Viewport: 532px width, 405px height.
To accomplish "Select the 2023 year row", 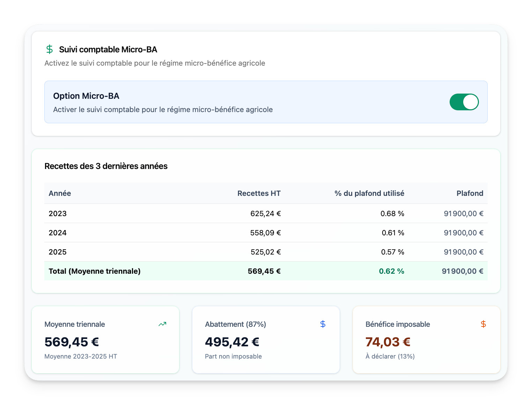I will click(58, 214).
